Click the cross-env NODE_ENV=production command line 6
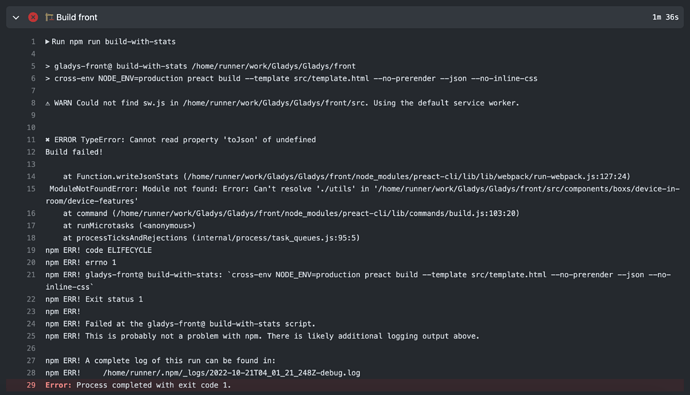 [x=291, y=79]
